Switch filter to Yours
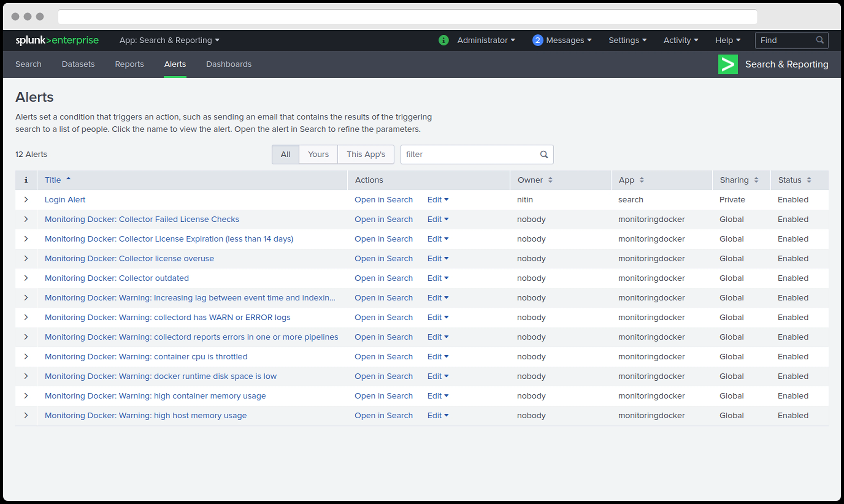The height and width of the screenshot is (504, 844). (x=318, y=155)
